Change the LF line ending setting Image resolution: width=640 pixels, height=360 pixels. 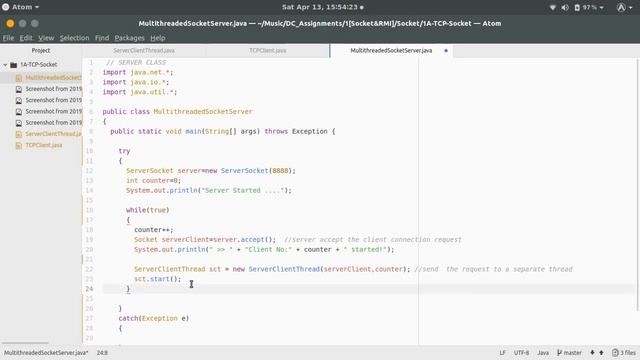502,353
